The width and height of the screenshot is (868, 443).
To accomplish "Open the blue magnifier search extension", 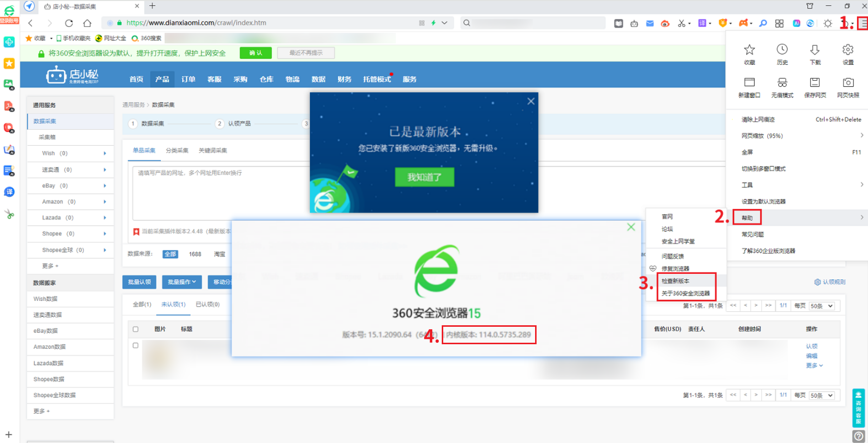I will 763,23.
